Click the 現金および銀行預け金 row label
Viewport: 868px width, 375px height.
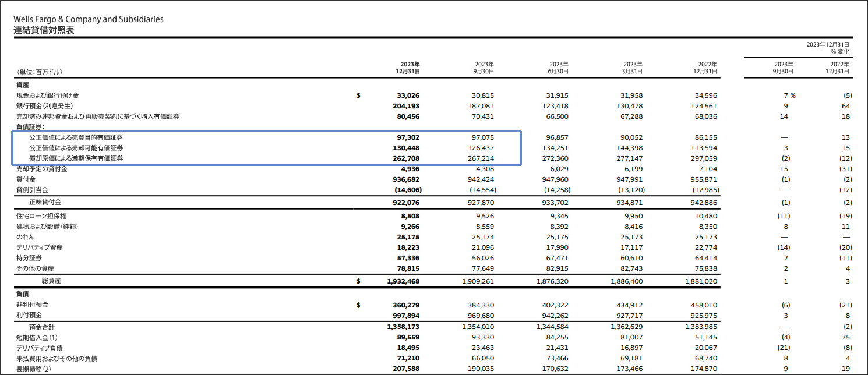pyautogui.click(x=48, y=95)
